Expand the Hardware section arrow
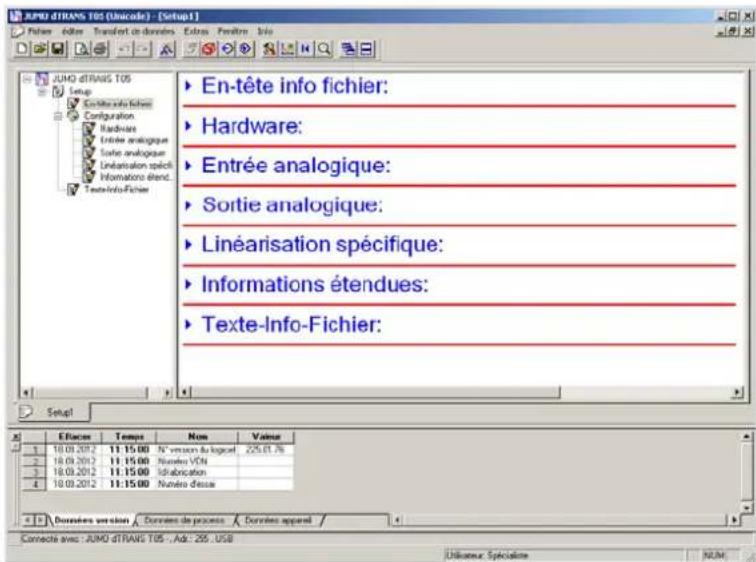Viewport: 756px width, 562px height. pos(189,126)
